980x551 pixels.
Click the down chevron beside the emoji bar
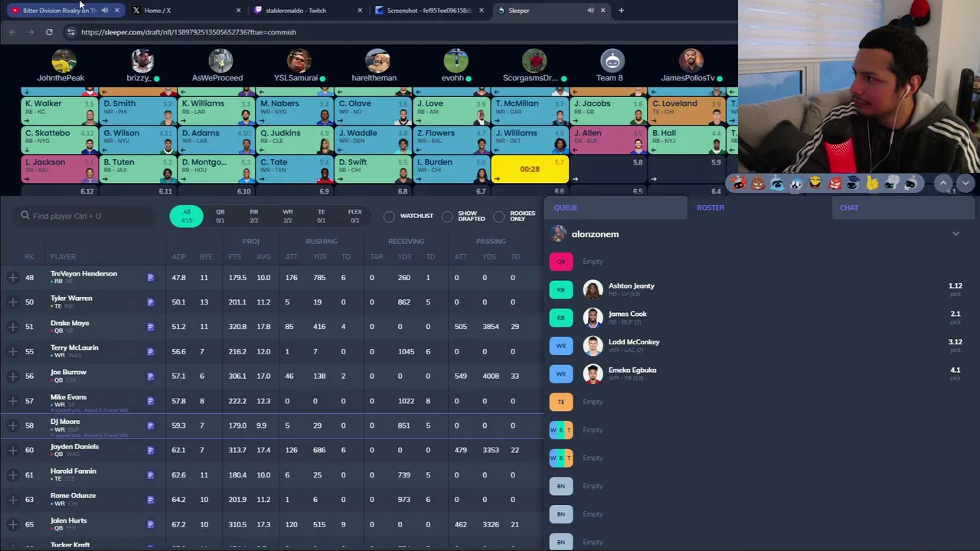pos(965,183)
